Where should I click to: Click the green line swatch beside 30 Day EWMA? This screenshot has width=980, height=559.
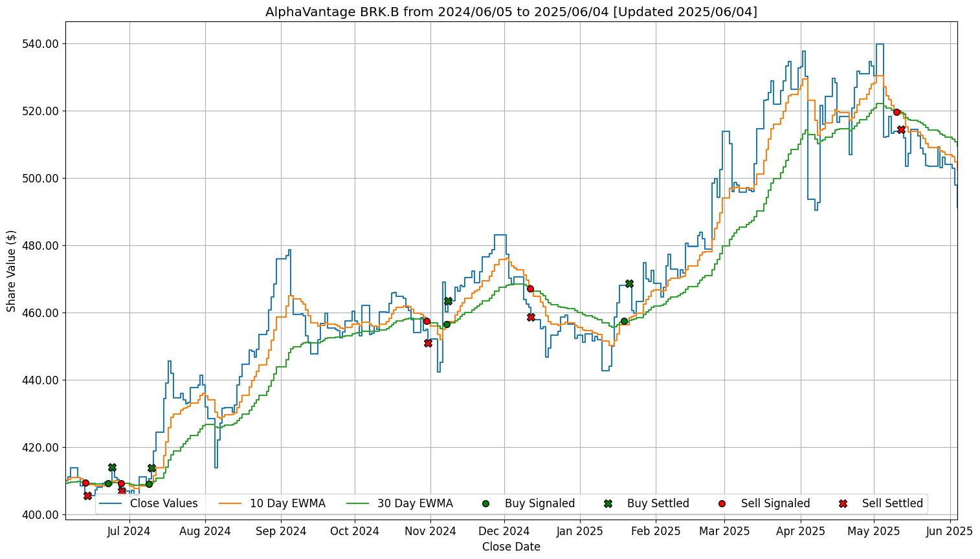pyautogui.click(x=359, y=503)
